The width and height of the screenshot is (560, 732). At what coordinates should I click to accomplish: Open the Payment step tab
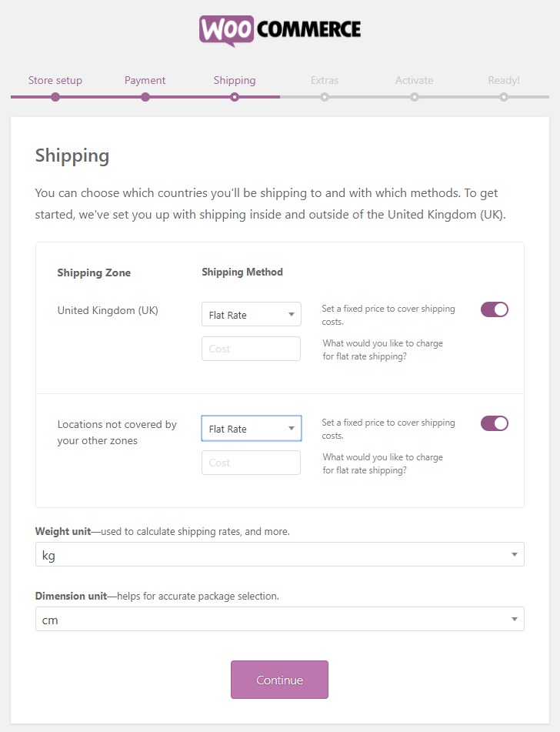145,80
